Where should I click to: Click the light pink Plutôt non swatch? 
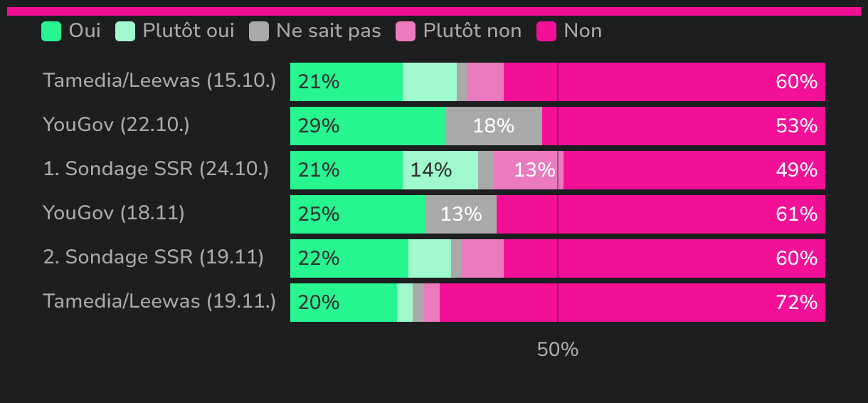[x=406, y=31]
